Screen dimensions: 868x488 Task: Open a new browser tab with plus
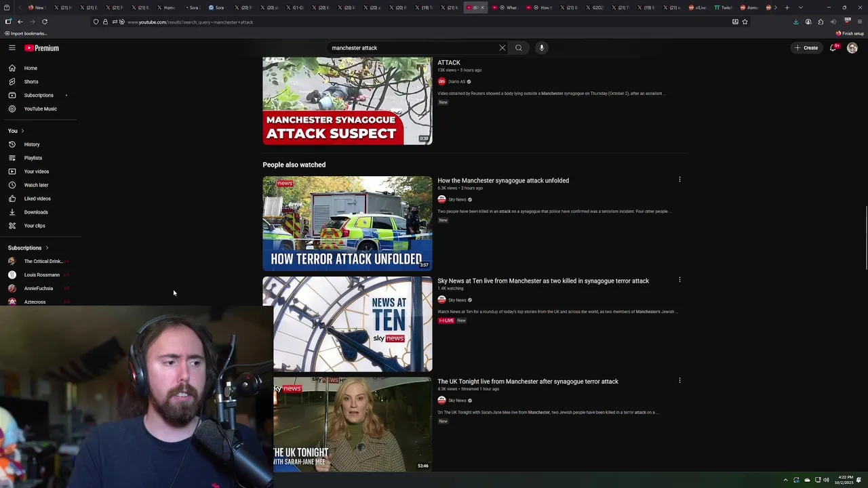coord(787,7)
